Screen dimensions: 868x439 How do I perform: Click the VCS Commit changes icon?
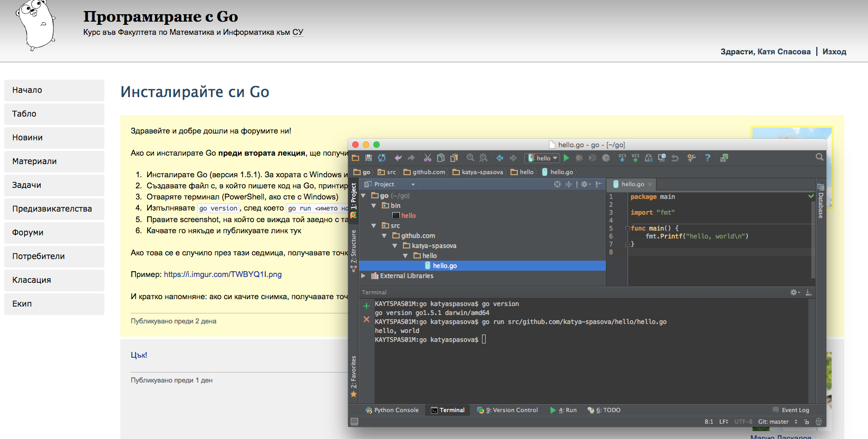(x=635, y=158)
